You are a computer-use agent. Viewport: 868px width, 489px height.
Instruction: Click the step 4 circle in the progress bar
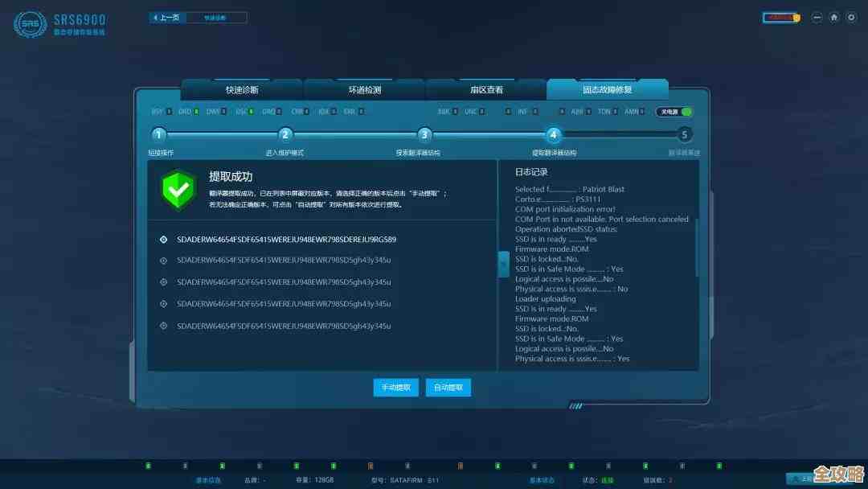coord(553,135)
